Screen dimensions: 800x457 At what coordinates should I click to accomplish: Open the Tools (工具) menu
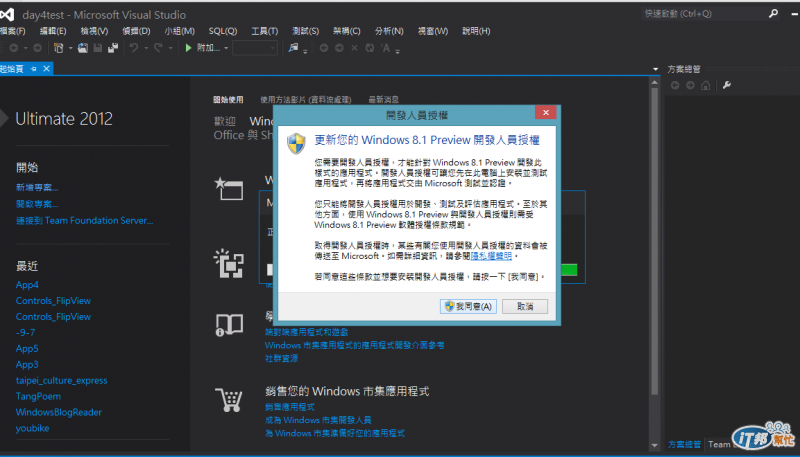coord(265,31)
